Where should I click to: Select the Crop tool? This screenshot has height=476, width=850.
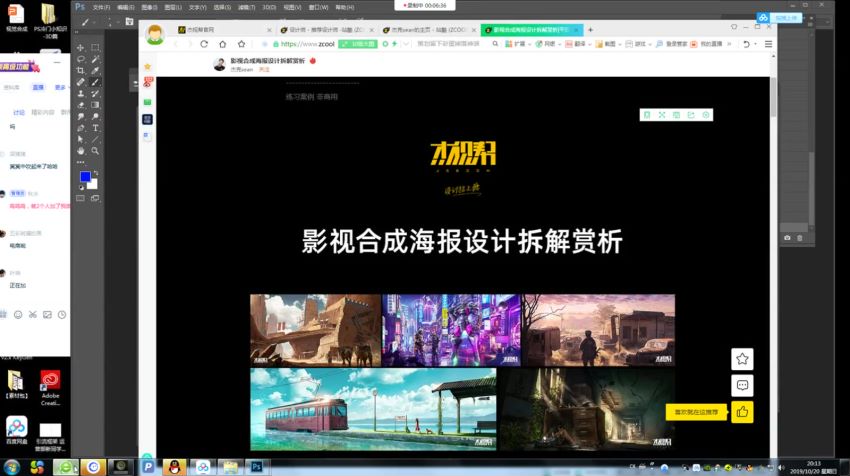(80, 70)
